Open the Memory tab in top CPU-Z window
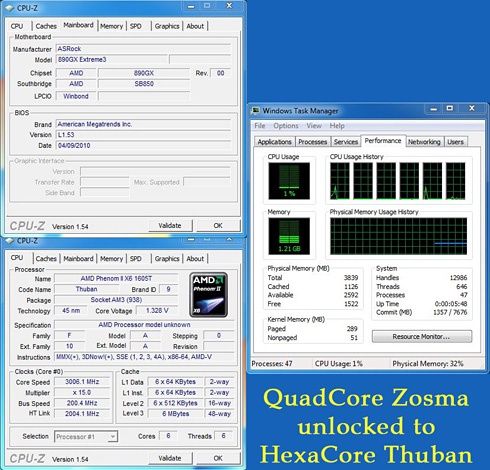This screenshot has height=470, width=490. [x=111, y=26]
